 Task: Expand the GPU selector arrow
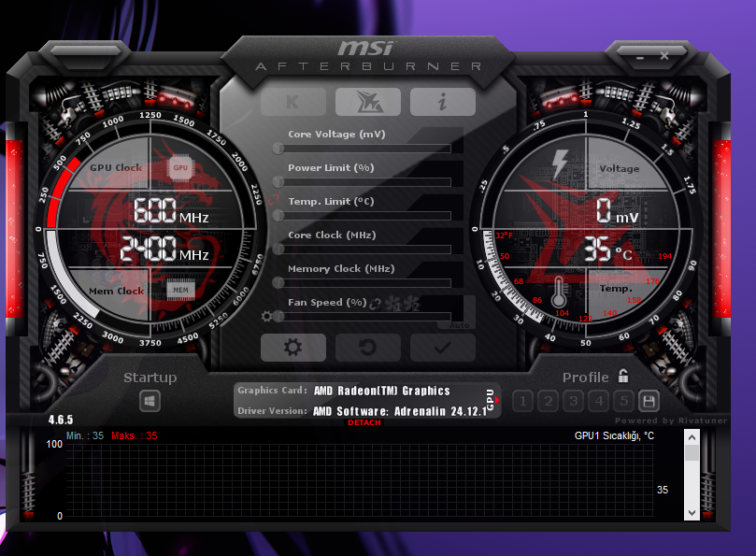(x=496, y=400)
